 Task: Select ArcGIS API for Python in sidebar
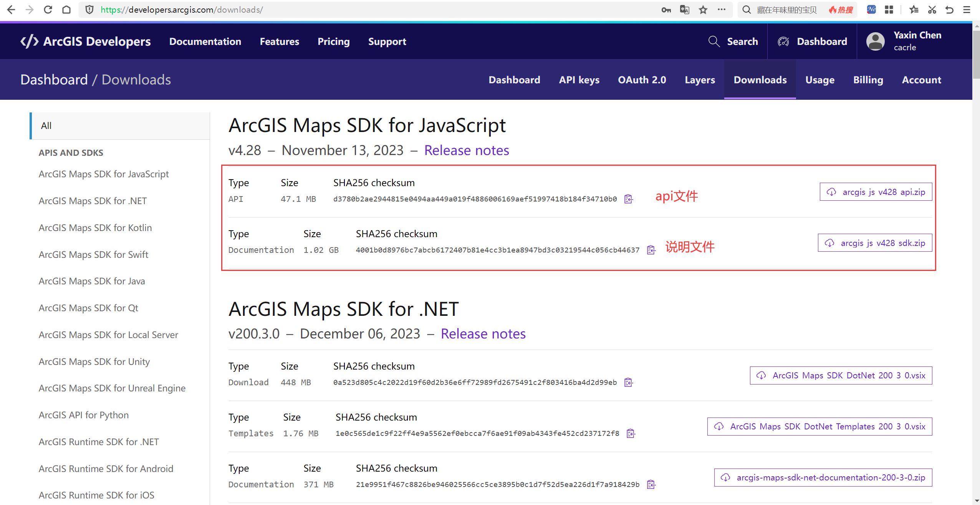pyautogui.click(x=84, y=415)
